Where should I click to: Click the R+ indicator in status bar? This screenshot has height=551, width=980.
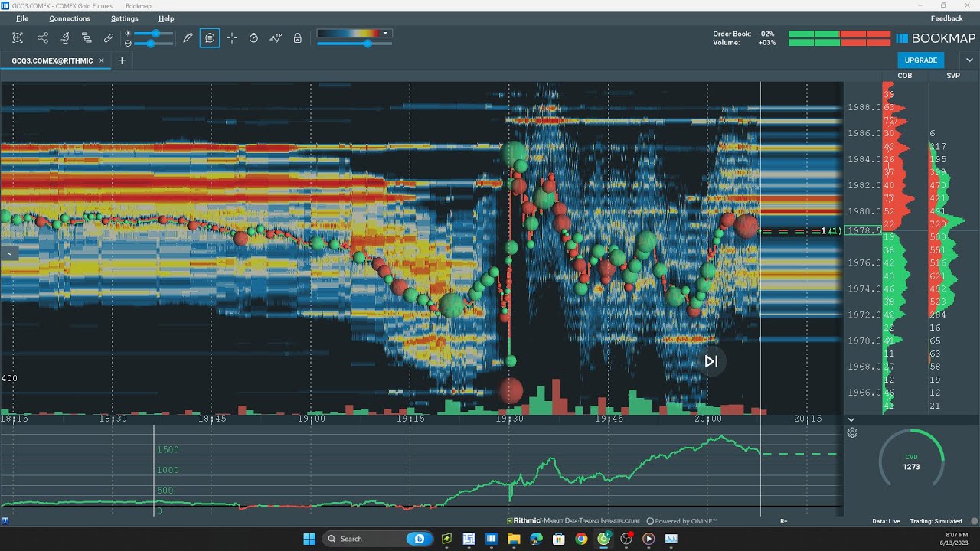[784, 521]
